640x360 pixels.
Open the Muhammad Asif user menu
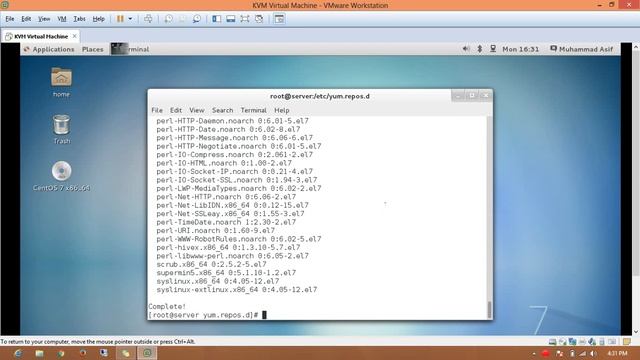point(582,49)
